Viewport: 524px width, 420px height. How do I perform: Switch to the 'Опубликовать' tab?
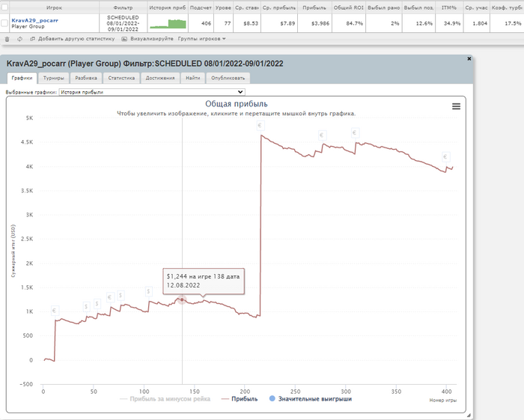[228, 78]
